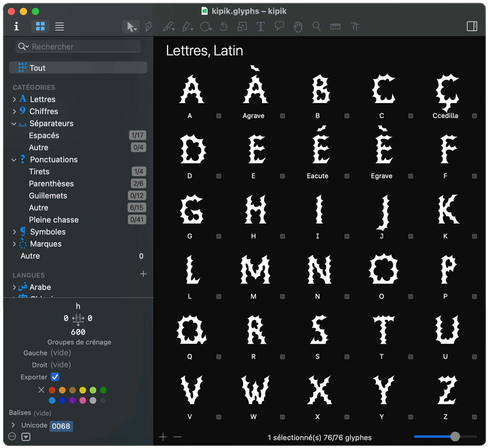Edit the Unicode value 0068
The image size is (488, 448).
(x=61, y=426)
